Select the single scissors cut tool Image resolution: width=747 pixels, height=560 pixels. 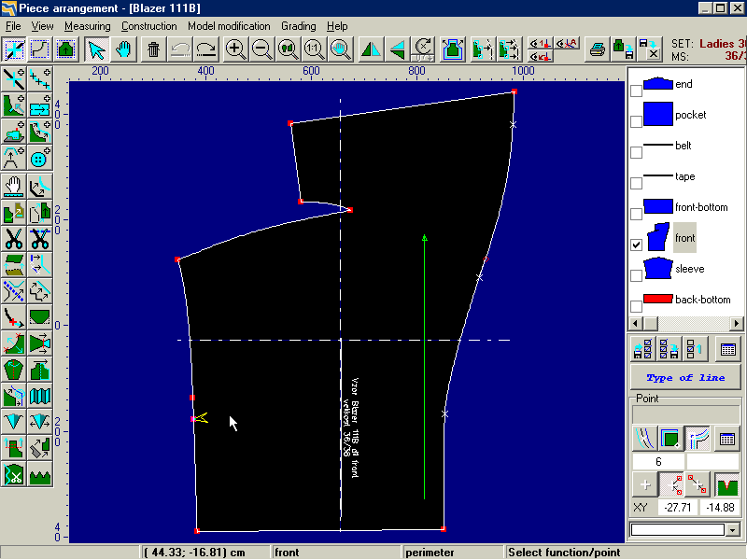14,238
